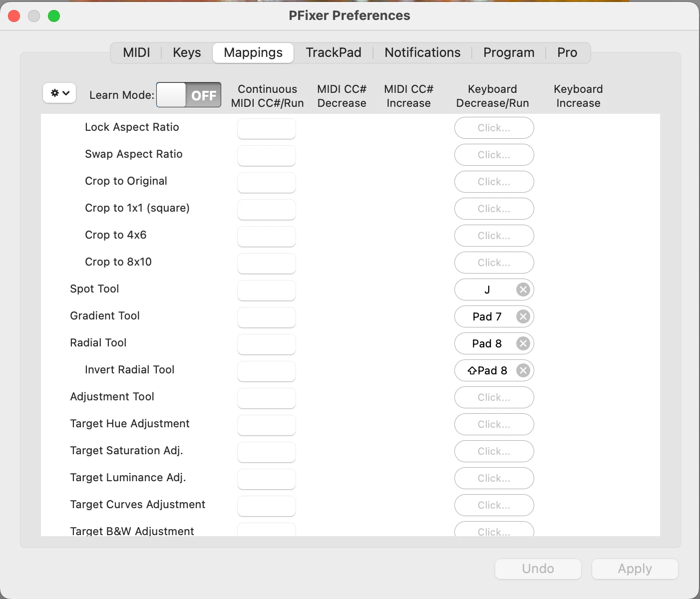Set keyboard shortcut for Target Saturation Adj.

tap(494, 451)
